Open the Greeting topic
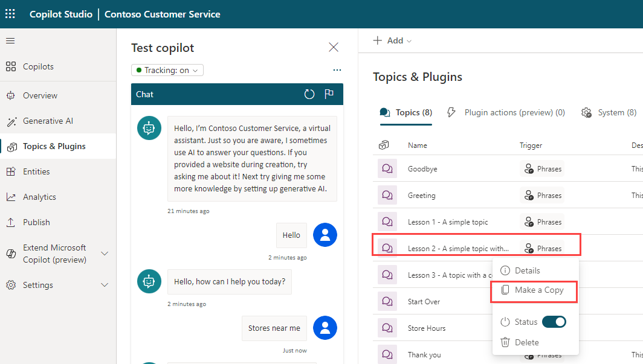This screenshot has height=364, width=643. (x=422, y=196)
